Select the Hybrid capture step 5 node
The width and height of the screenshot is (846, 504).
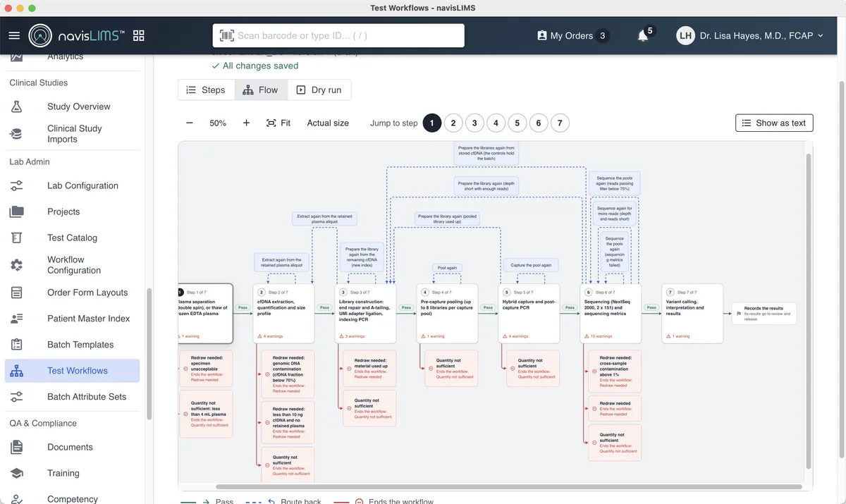(529, 314)
